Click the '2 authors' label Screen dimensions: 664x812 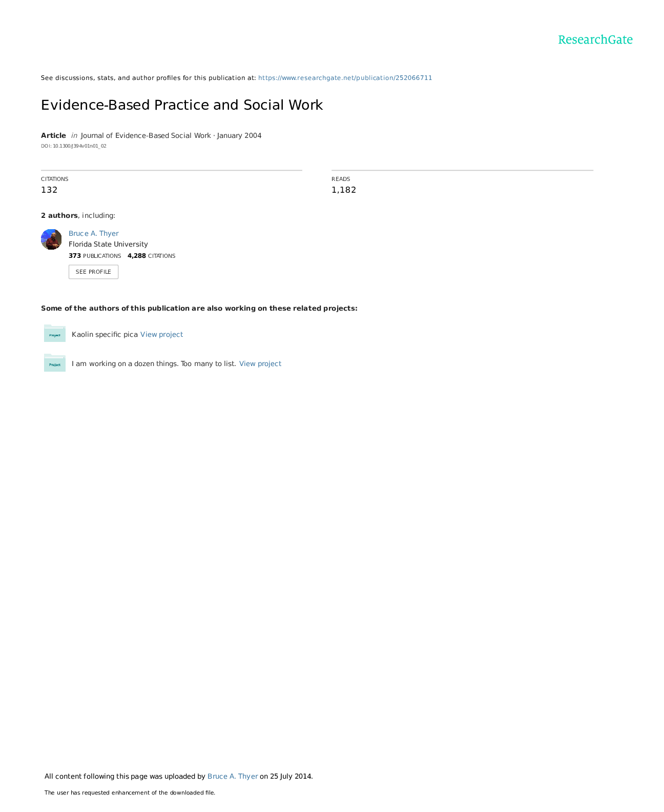point(59,215)
